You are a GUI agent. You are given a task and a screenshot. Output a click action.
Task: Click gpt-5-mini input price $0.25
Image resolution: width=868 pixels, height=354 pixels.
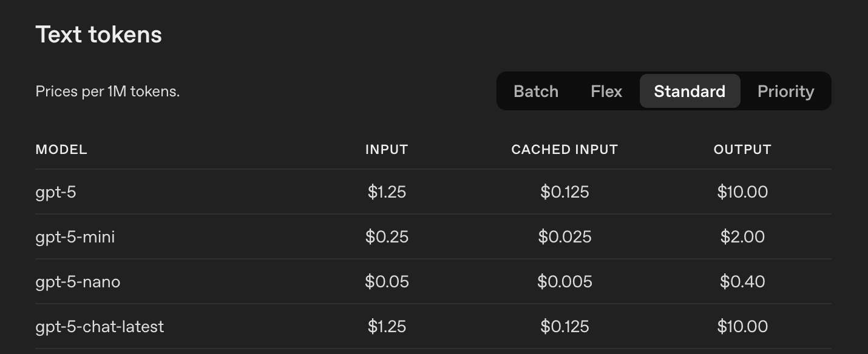coord(387,237)
